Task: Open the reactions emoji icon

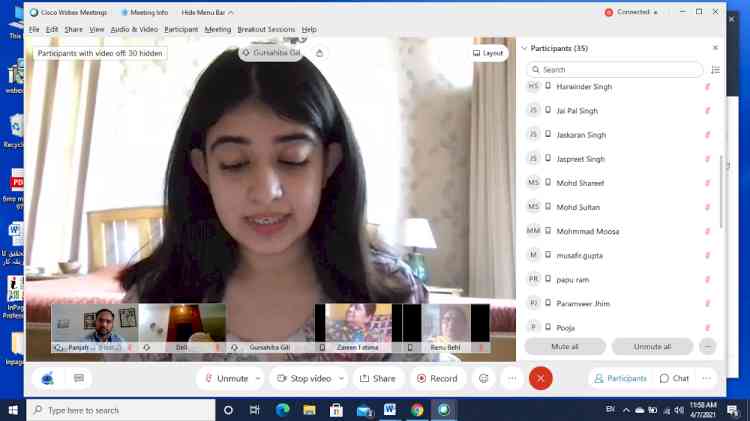Action: point(483,379)
